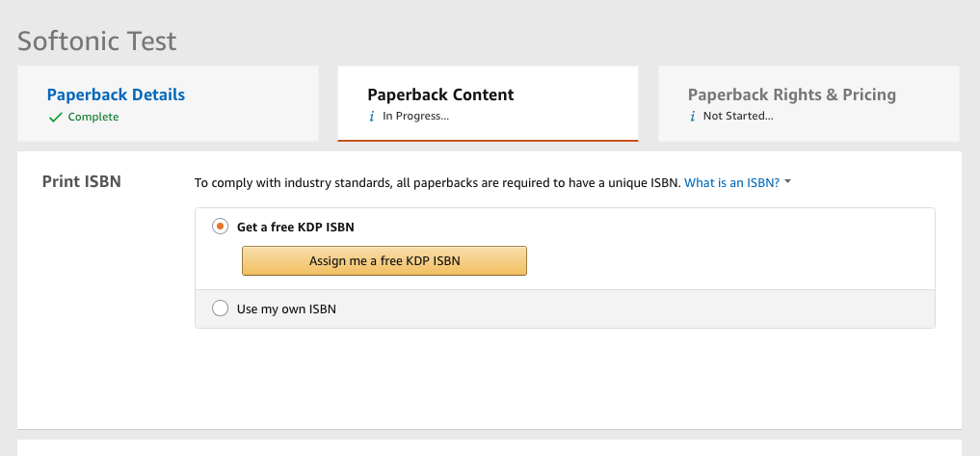Viewport: 980px width, 456px height.
Task: Open the Paperback Details tab
Action: [116, 94]
